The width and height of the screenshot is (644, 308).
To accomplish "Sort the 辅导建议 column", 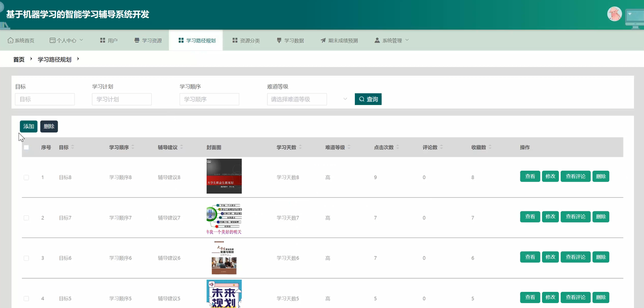I will [182, 147].
